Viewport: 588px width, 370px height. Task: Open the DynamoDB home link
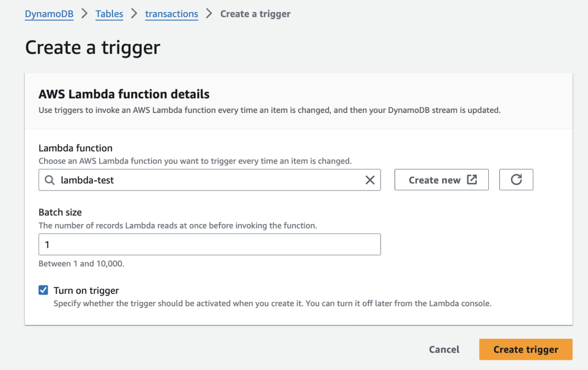tap(49, 14)
